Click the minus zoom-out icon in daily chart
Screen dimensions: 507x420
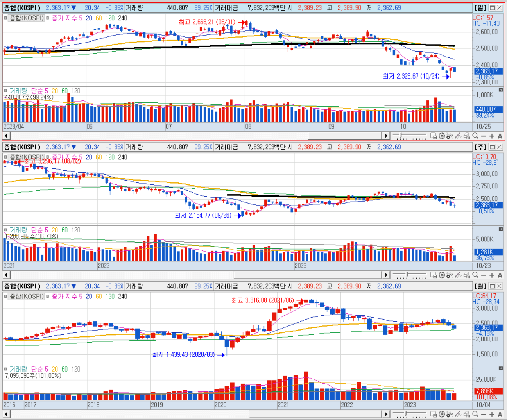[x=484, y=136]
